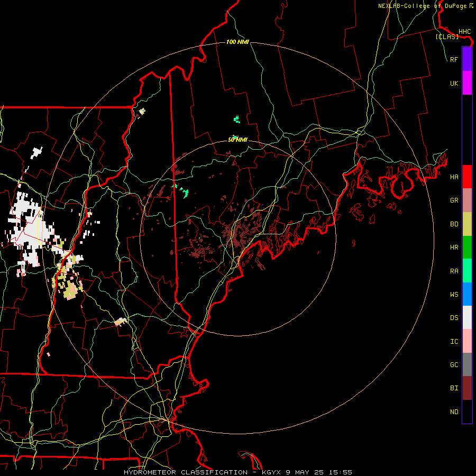This screenshot has width=476, height=476.
Task: Click the magenta UK legend color swatch
Action: pyautogui.click(x=467, y=83)
